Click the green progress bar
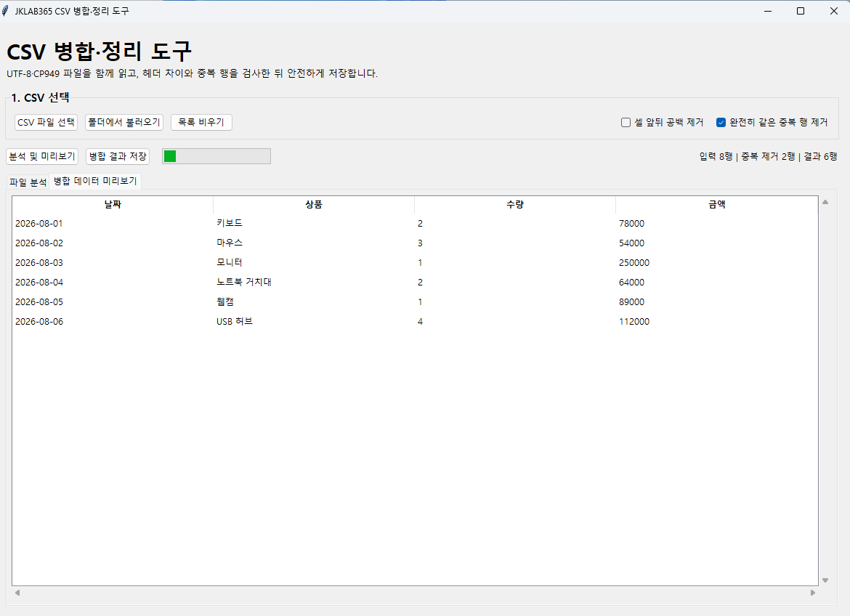 (x=216, y=156)
